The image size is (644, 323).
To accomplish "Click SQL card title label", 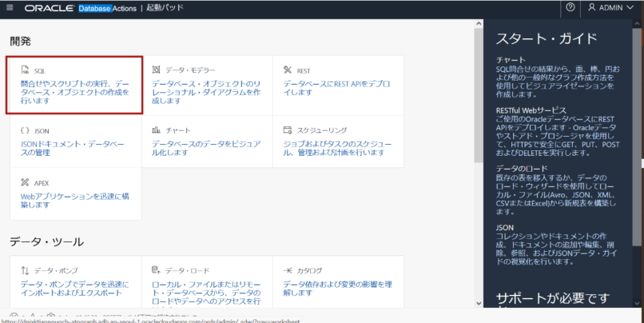I will [x=40, y=71].
